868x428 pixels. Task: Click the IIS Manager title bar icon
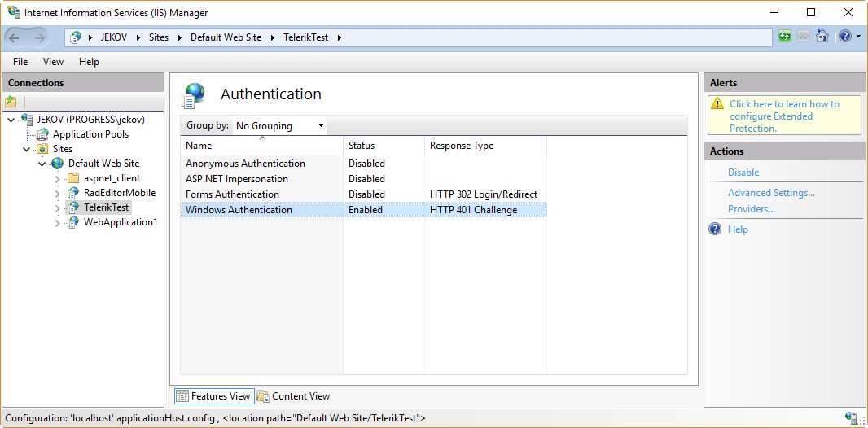(x=13, y=11)
